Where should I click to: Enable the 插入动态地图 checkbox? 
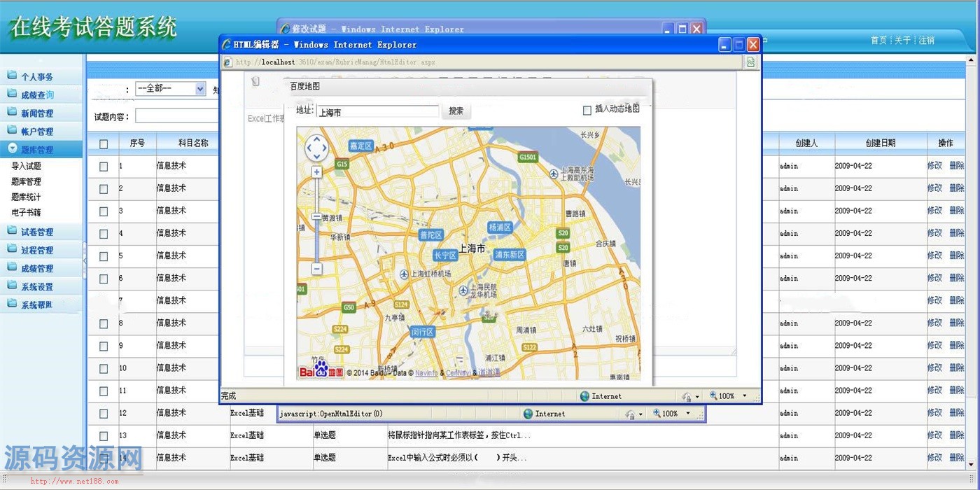tap(587, 111)
